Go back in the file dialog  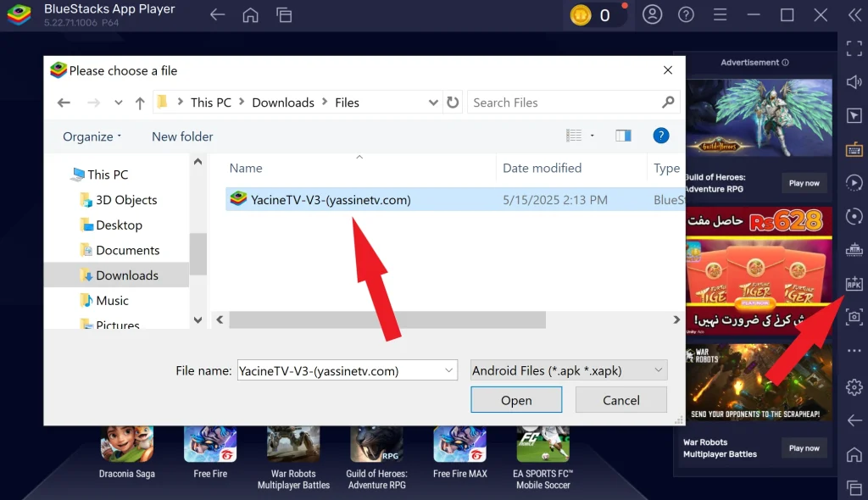[64, 103]
